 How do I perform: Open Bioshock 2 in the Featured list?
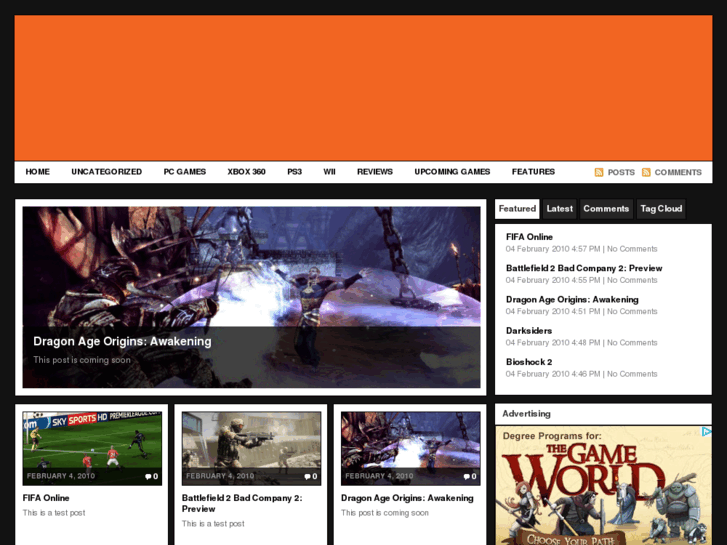pyautogui.click(x=529, y=362)
